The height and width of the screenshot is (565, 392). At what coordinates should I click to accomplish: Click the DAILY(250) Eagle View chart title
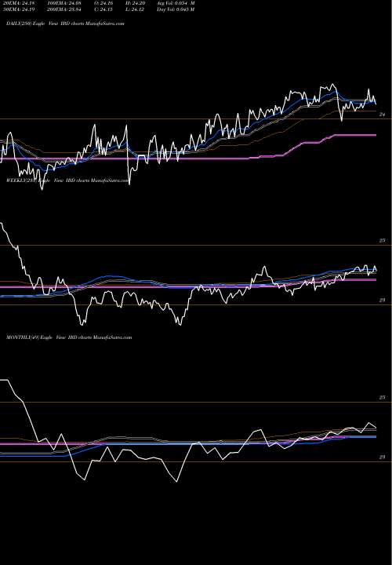point(65,24)
